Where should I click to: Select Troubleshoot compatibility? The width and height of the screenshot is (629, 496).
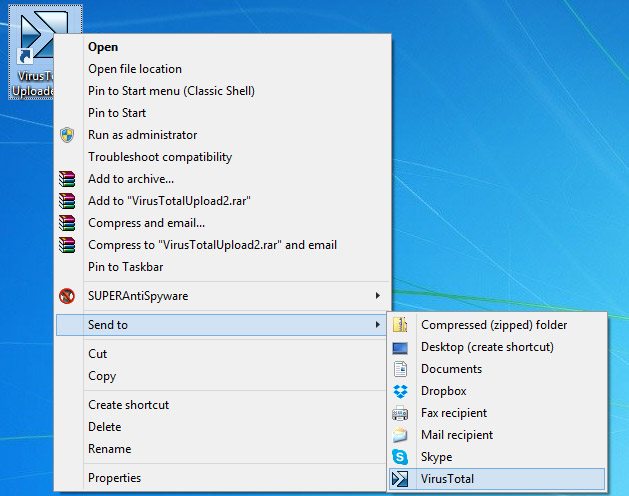point(222,157)
